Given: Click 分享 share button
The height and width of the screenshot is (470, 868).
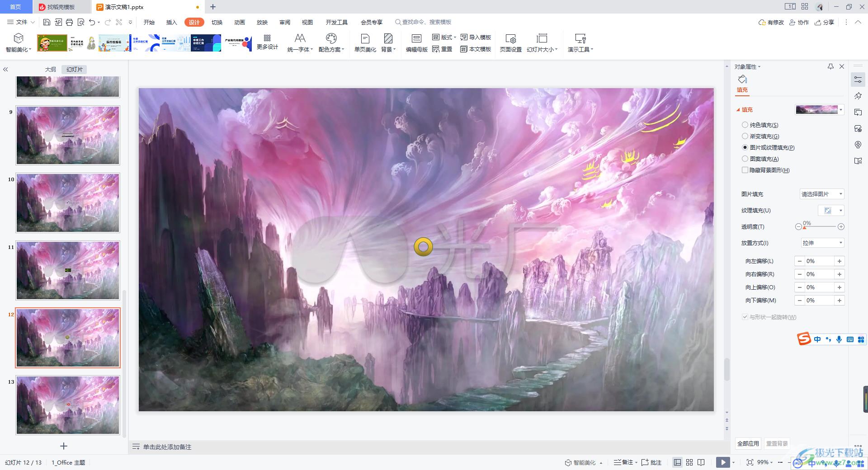Looking at the screenshot, I should [824, 22].
